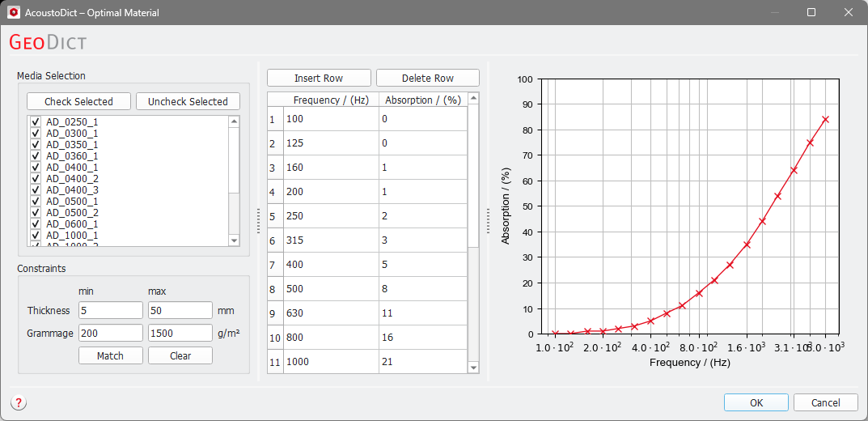Click the frequency cell with value 630
868x421 pixels.
pyautogui.click(x=331, y=313)
